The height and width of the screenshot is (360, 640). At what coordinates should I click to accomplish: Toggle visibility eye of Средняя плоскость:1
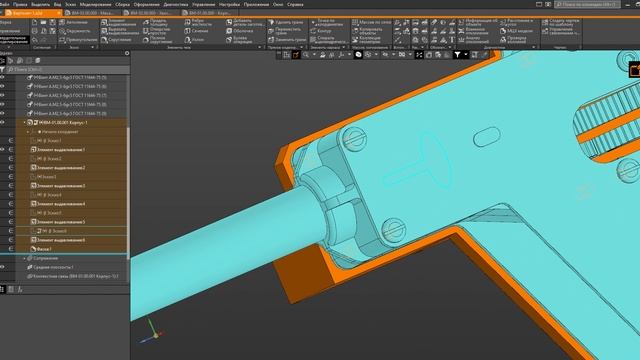2,267
